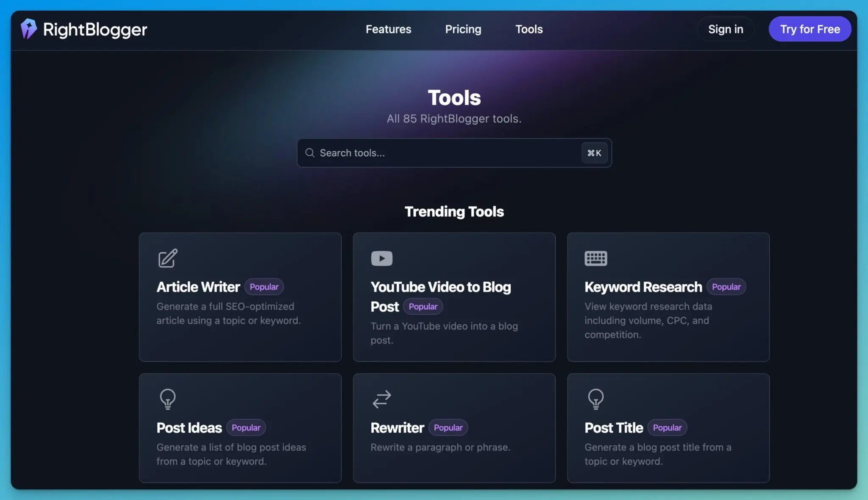Open the Post Ideas tool card
This screenshot has width=868, height=500.
click(x=240, y=428)
